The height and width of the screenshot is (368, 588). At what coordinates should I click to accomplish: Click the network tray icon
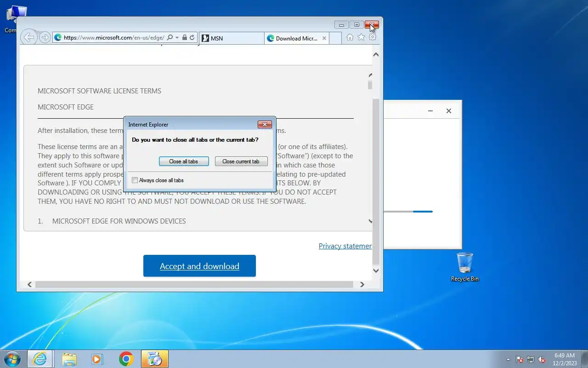coord(531,359)
